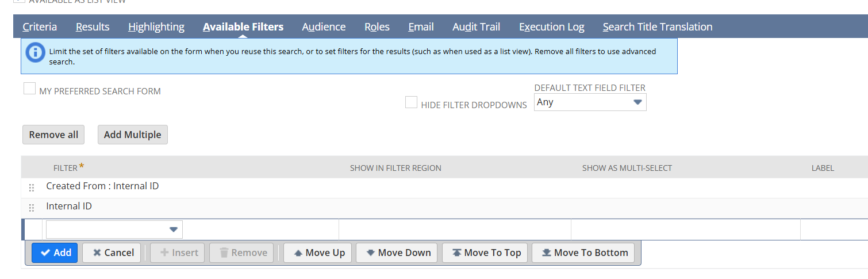Select the Created From : Internal ID row
This screenshot has height=279, width=868.
coord(102,186)
